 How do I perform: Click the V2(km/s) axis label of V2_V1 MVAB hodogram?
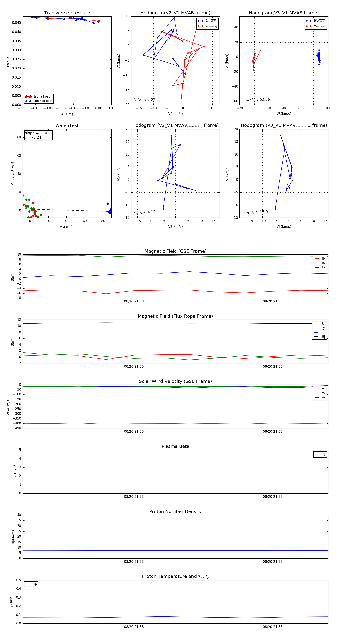[175, 114]
